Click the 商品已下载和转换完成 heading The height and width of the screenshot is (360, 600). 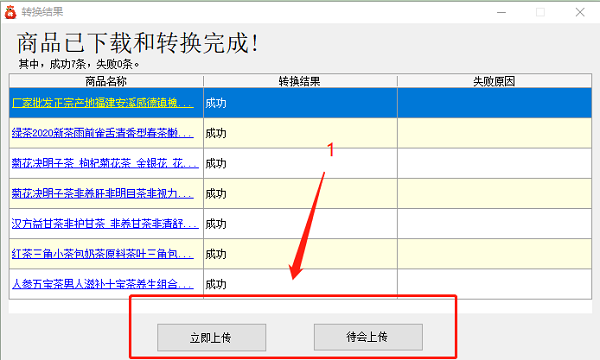[x=138, y=43]
